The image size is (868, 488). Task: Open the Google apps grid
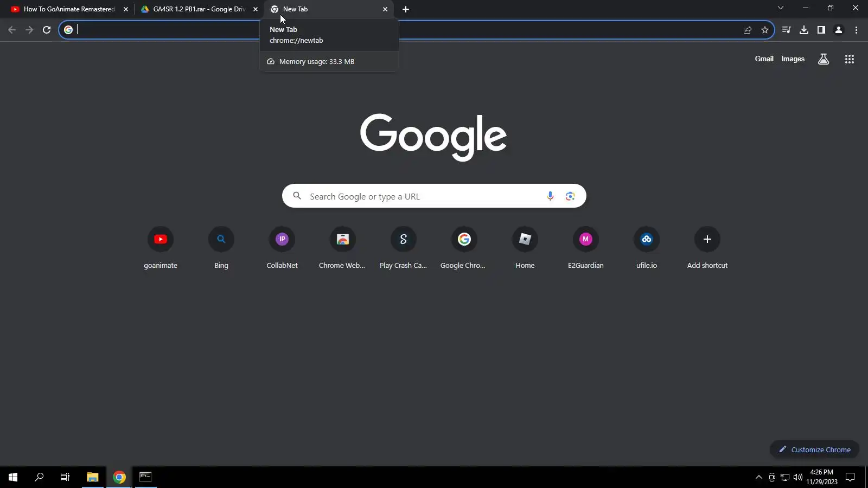850,59
